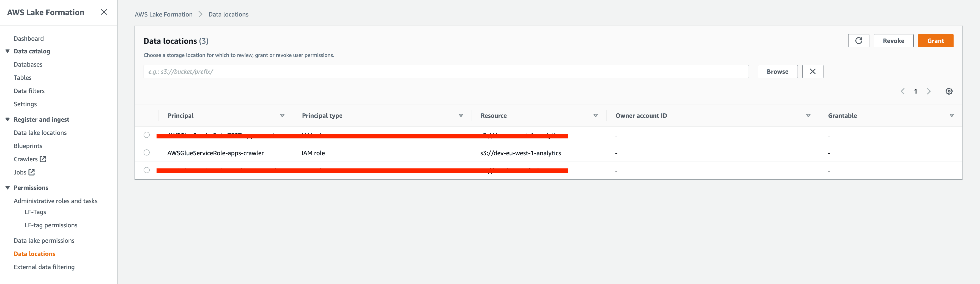This screenshot has width=980, height=284.
Task: Open Crawlers link in sidebar
Action: point(26,159)
